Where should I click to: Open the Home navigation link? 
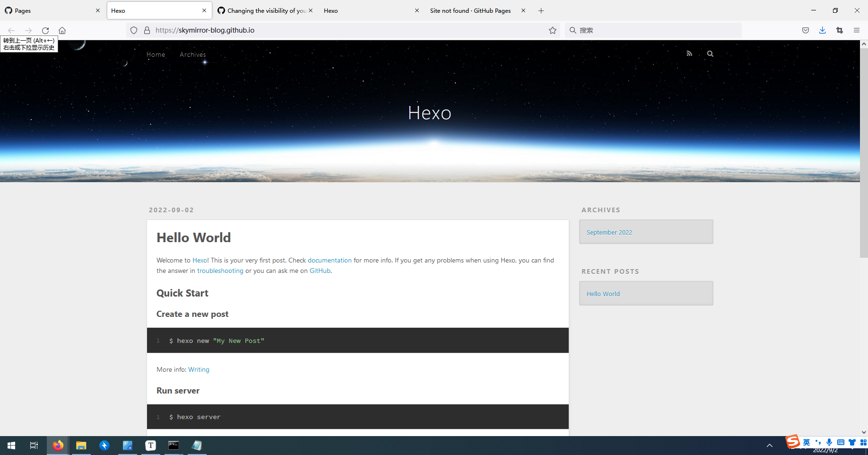[156, 54]
